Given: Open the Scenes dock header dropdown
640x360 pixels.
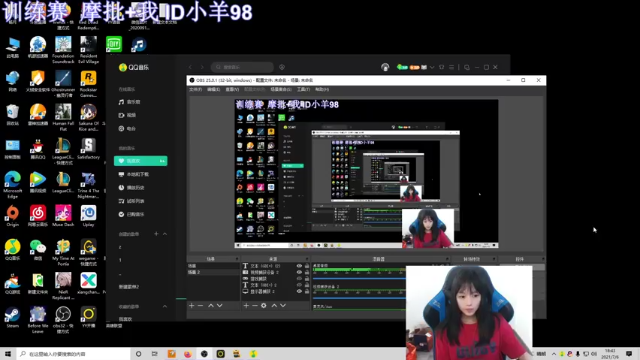Looking at the screenshot, I should (x=237, y=259).
